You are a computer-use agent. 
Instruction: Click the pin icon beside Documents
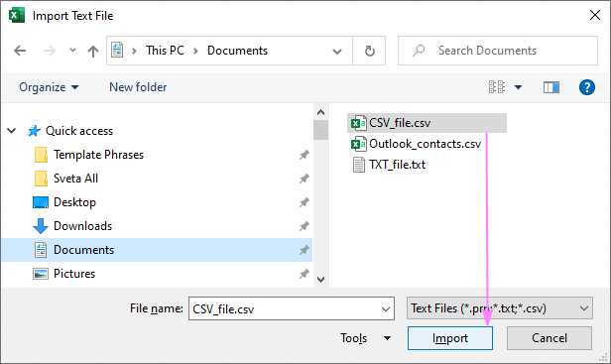pyautogui.click(x=304, y=250)
